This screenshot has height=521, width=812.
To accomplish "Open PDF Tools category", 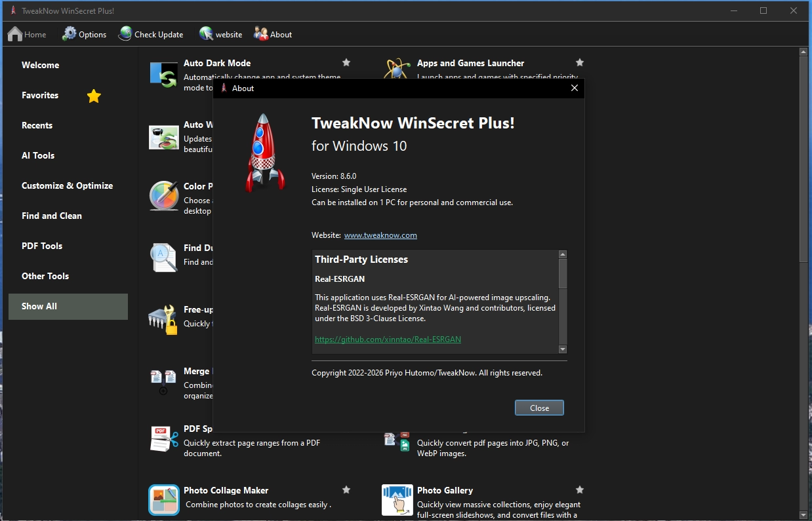I will click(x=68, y=246).
